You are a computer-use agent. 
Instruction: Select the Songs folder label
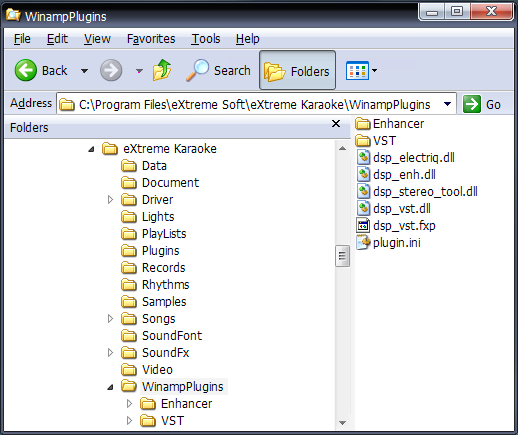point(158,319)
